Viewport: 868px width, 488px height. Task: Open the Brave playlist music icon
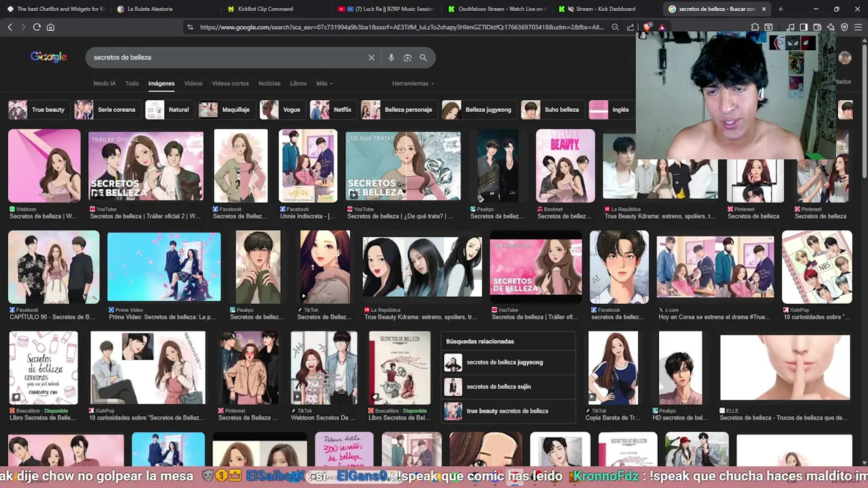791,27
